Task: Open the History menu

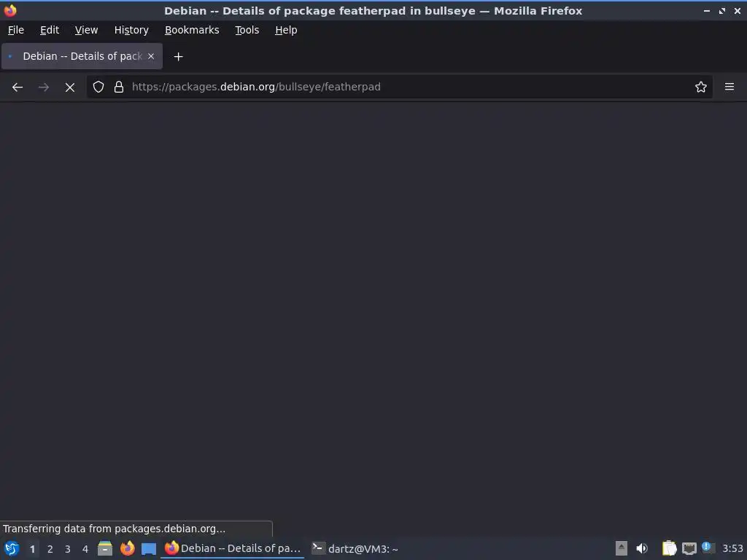Action: (x=131, y=30)
